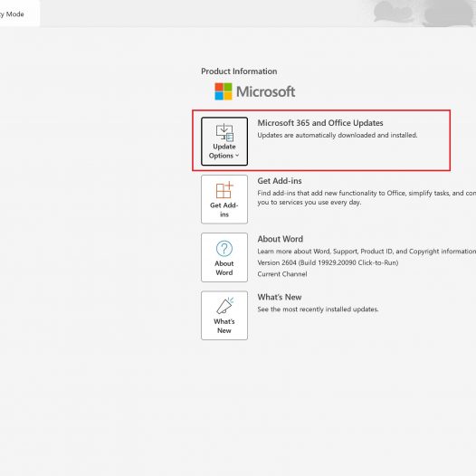The image size is (476, 476).
Task: Select text 'Updates are automatically downloaded and installed.'
Action: pos(338,135)
